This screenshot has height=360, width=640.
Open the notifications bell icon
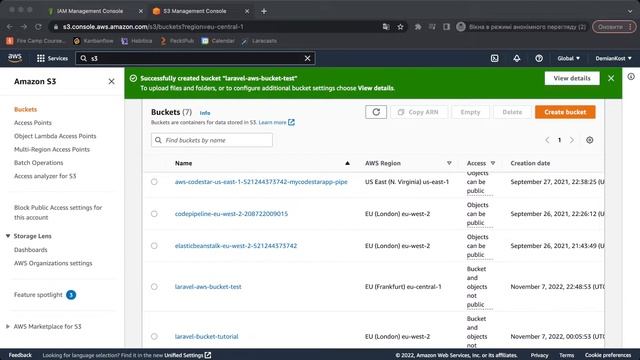[x=517, y=58]
